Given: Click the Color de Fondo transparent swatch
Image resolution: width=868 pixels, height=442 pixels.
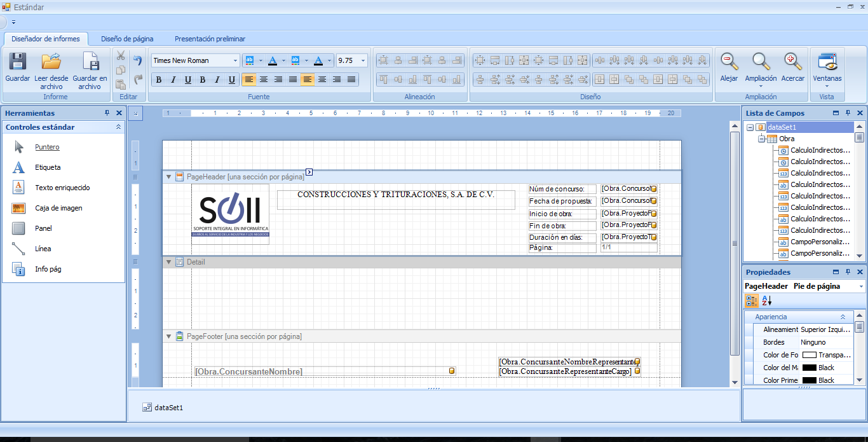Looking at the screenshot, I should [x=809, y=355].
